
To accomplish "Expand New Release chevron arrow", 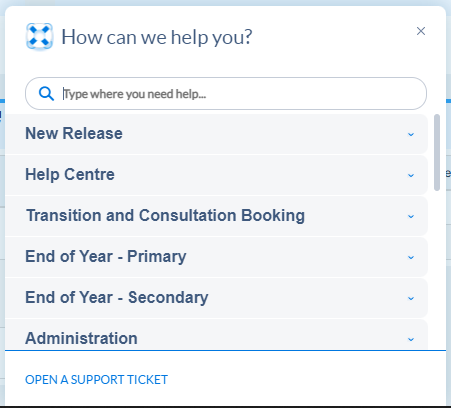I will tap(411, 134).
